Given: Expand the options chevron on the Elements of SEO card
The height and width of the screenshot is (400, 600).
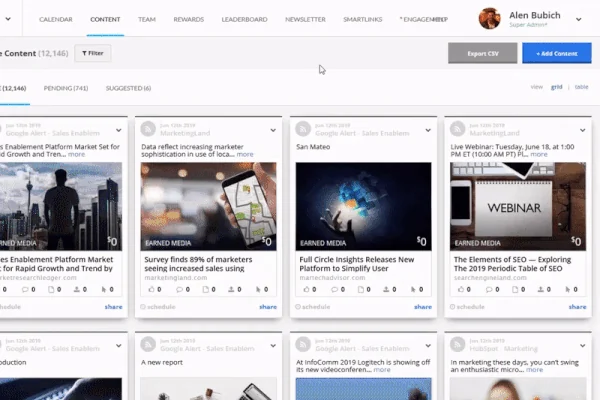Looking at the screenshot, I should pyautogui.click(x=582, y=131).
